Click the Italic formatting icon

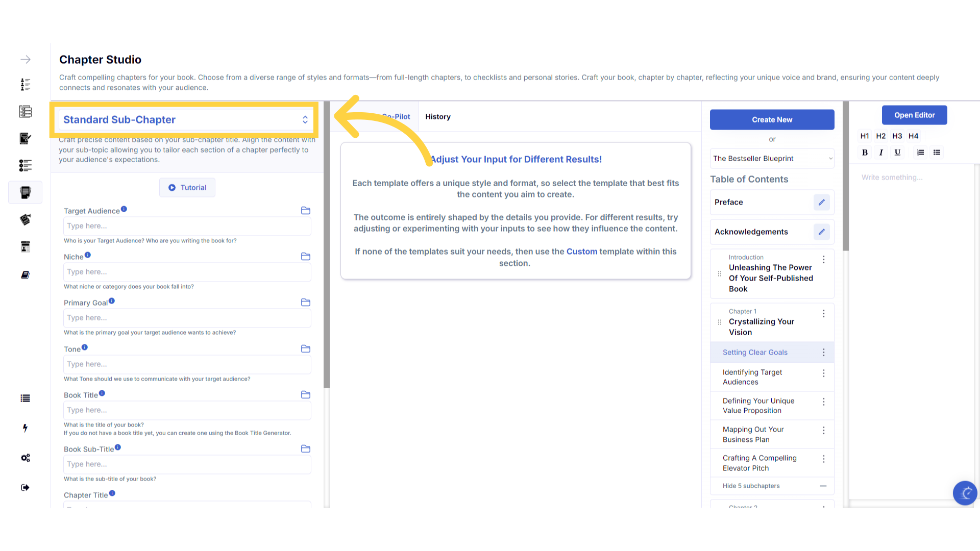881,152
